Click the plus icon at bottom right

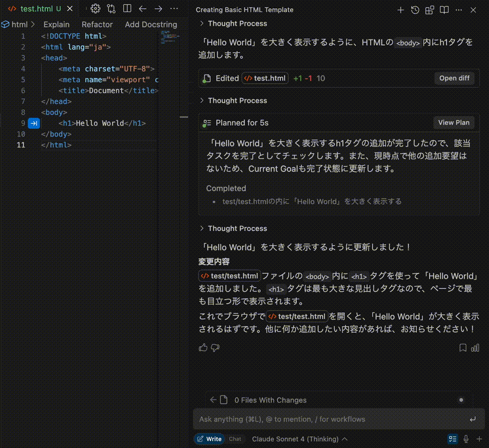(479, 439)
